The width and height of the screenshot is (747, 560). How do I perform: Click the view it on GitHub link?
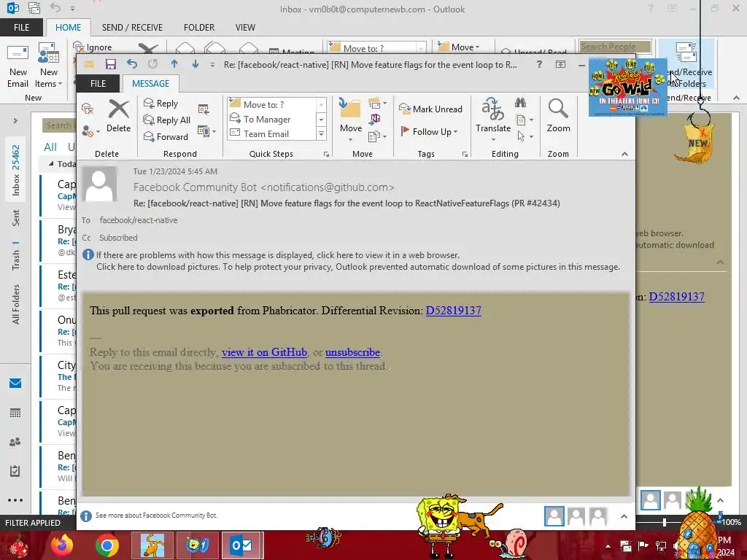[x=264, y=352]
